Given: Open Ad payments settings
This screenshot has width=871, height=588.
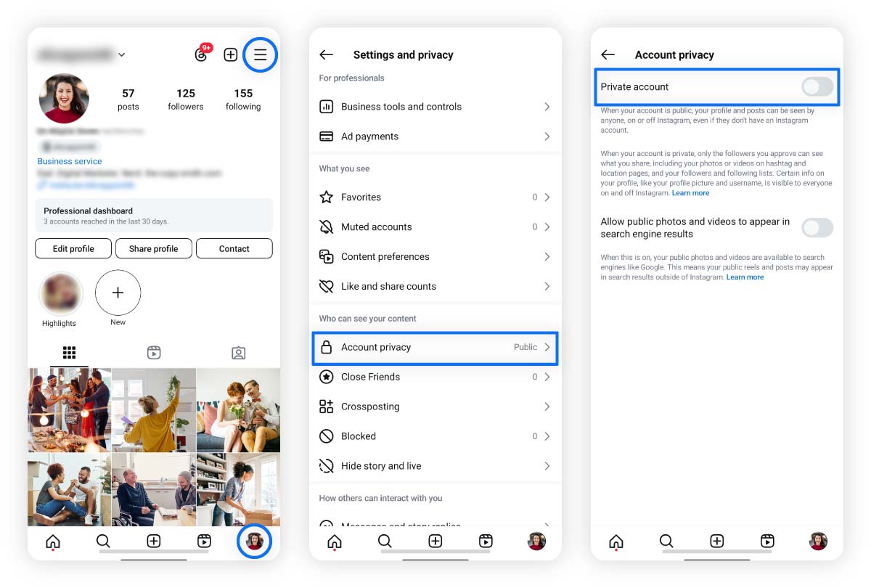Looking at the screenshot, I should pyautogui.click(x=435, y=136).
